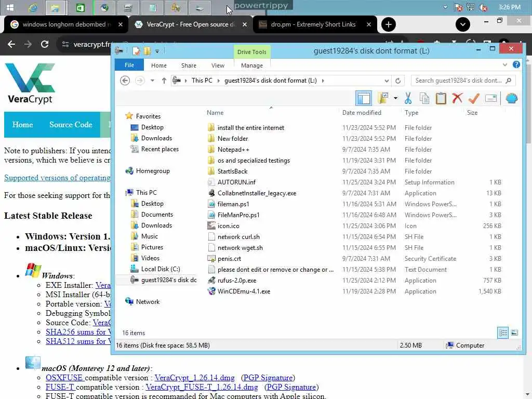Expand the ribbon with the chevron
Image resolution: width=532 pixels, height=399 pixels.
tap(505, 64)
